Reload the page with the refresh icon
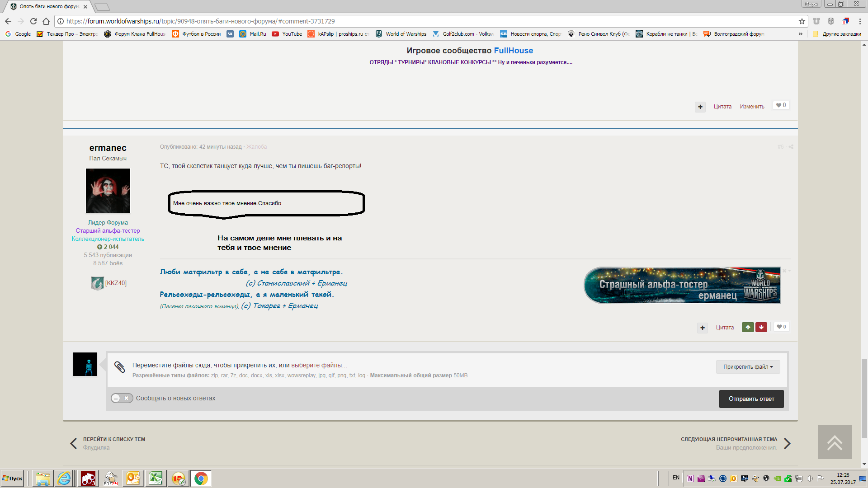Image resolution: width=868 pixels, height=488 pixels. pyautogui.click(x=33, y=21)
